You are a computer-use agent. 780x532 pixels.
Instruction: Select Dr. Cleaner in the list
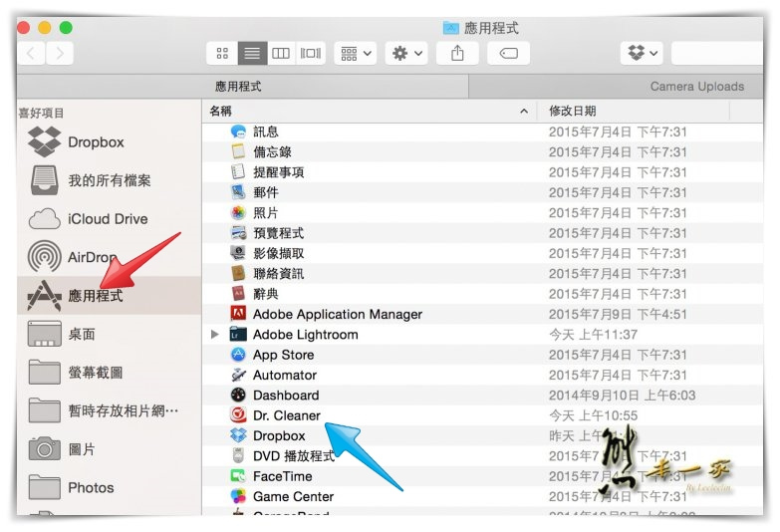(x=482, y=415)
